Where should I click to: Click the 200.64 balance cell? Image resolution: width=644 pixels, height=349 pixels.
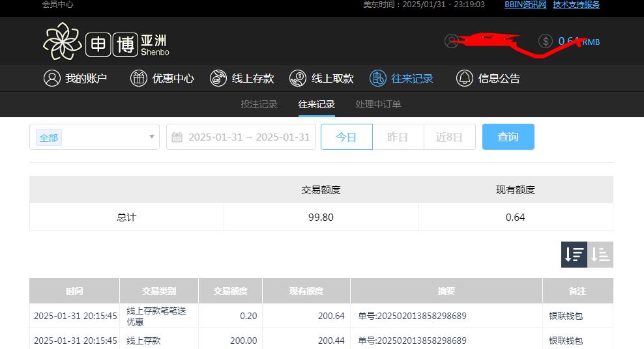(x=306, y=316)
